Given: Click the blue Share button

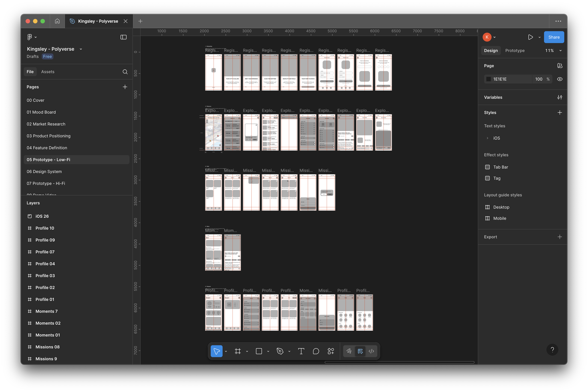Looking at the screenshot, I should [553, 37].
